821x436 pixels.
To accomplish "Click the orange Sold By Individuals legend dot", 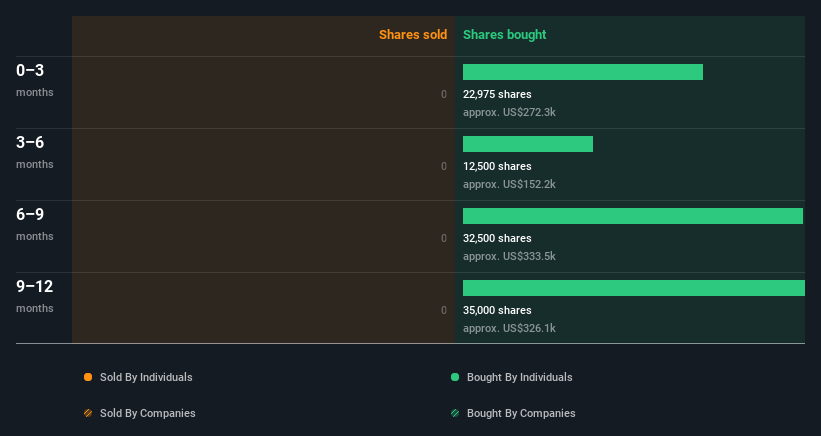I will coord(88,377).
